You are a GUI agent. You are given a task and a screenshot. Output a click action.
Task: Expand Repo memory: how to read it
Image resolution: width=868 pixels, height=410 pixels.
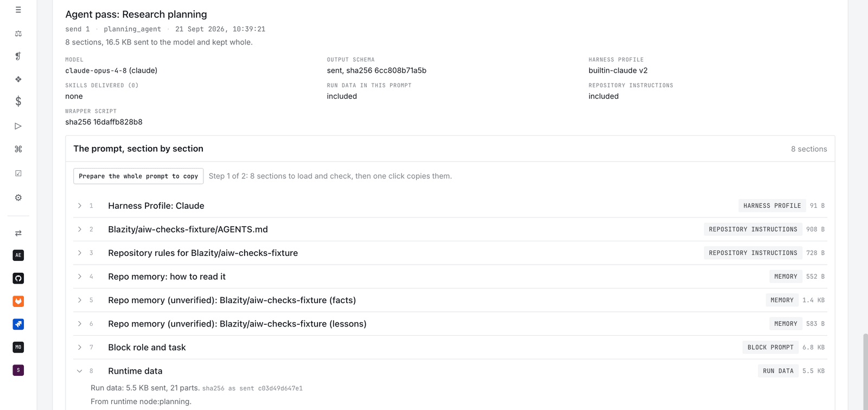click(80, 277)
